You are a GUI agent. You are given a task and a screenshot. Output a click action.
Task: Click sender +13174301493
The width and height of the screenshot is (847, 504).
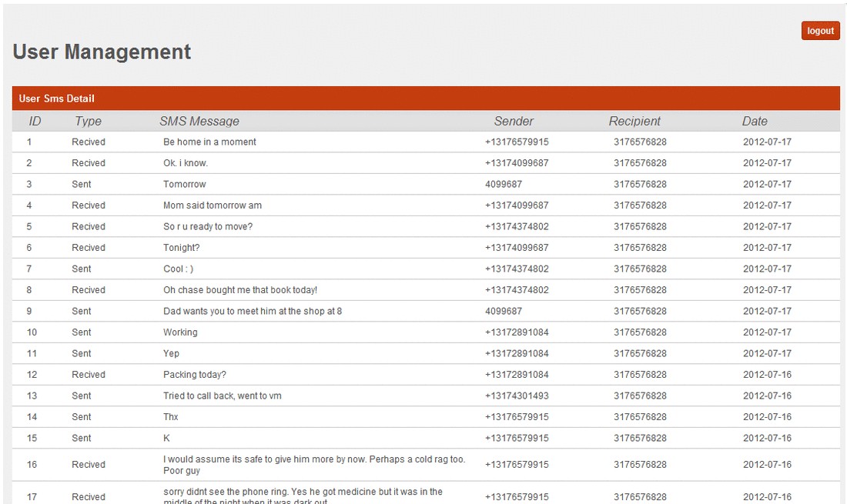coord(517,396)
